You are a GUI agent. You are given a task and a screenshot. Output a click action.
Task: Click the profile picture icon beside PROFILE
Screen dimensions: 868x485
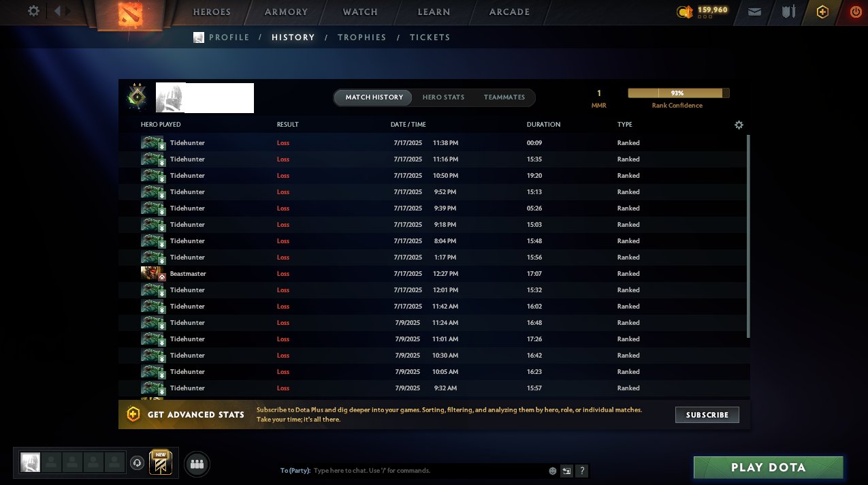[x=199, y=37]
